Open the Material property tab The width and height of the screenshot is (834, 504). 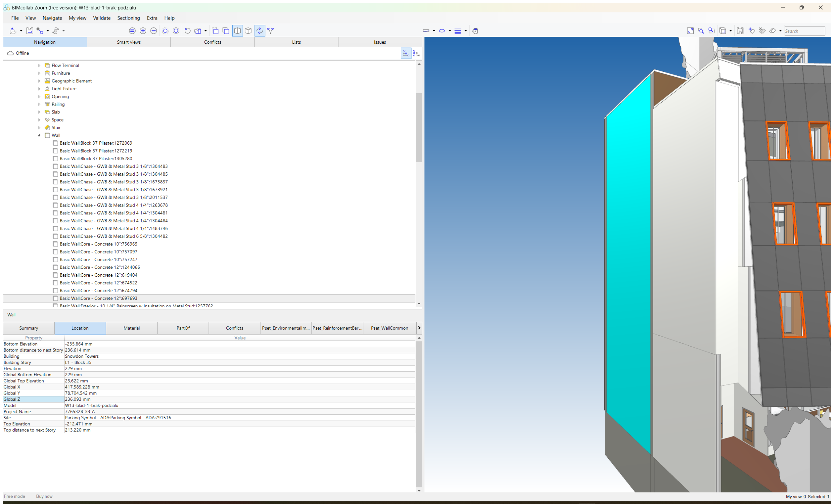[132, 328]
